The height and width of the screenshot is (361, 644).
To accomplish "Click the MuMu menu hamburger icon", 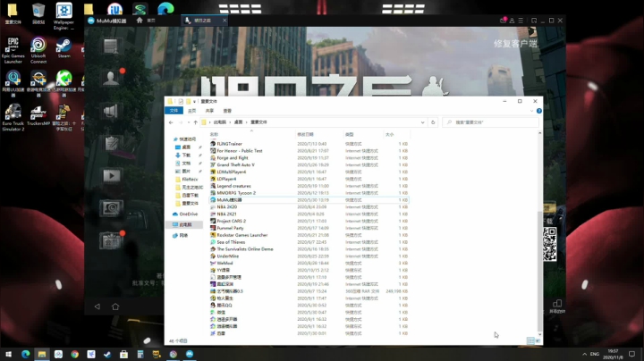I will point(521,21).
